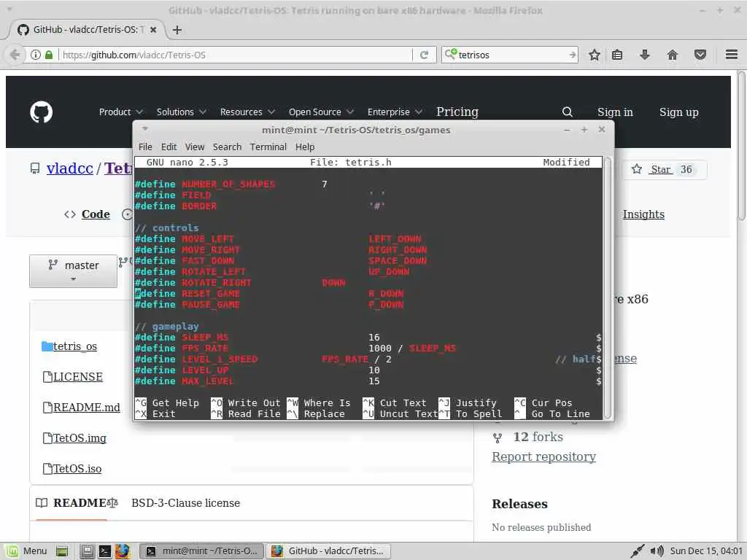Open the terminal Edit menu

point(169,147)
